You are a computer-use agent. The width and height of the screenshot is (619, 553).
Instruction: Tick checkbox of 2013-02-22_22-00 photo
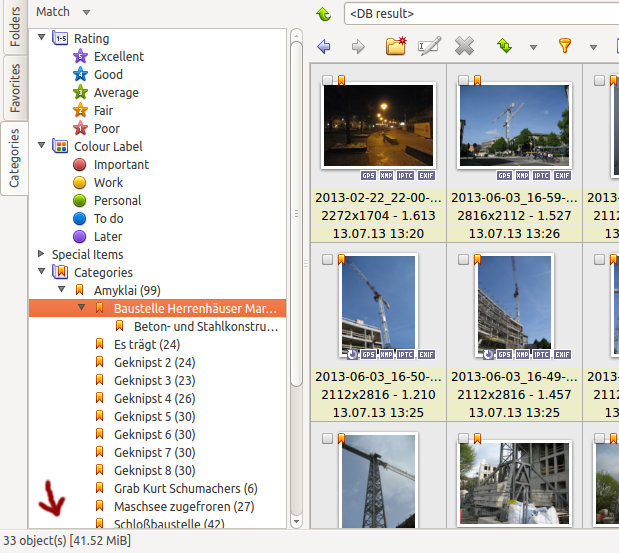[x=327, y=81]
